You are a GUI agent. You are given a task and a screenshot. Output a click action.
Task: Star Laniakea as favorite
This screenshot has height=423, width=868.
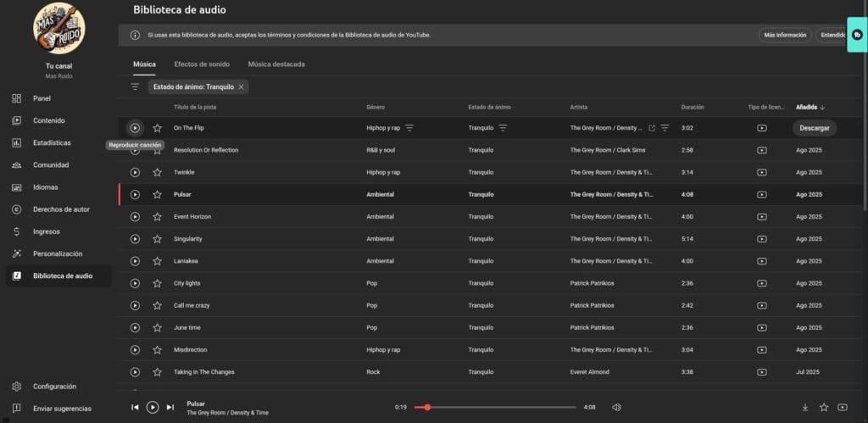pos(157,261)
